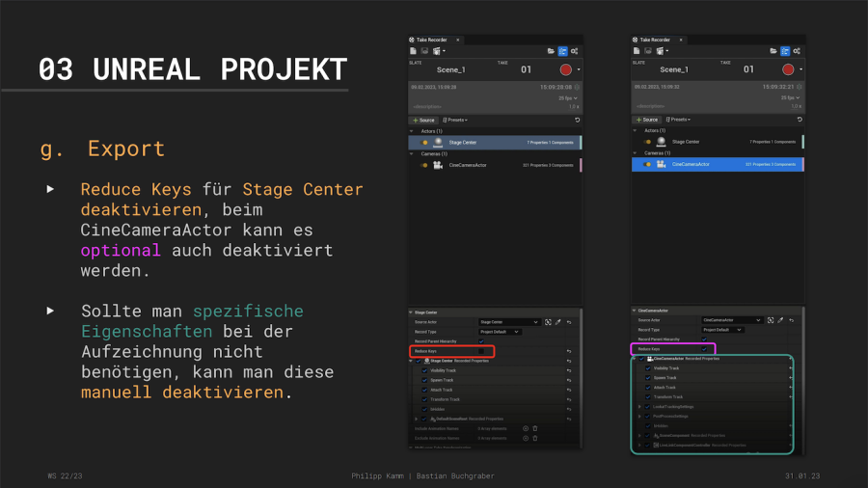This screenshot has width=868, height=488.
Task: Delete Exclude Animation Names array with trash icon
Action: click(x=534, y=437)
